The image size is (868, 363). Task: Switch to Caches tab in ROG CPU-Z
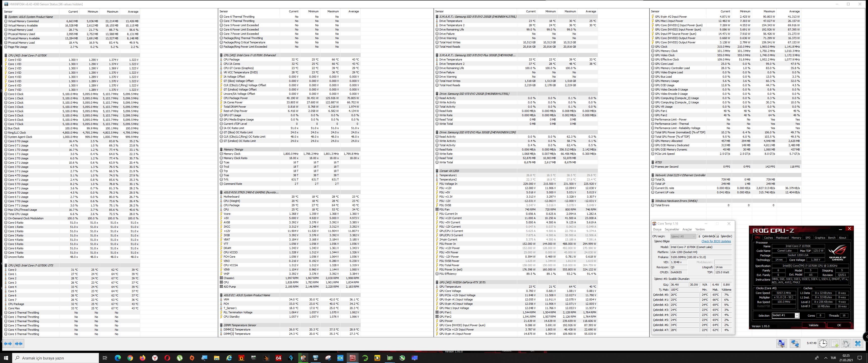tap(768, 238)
